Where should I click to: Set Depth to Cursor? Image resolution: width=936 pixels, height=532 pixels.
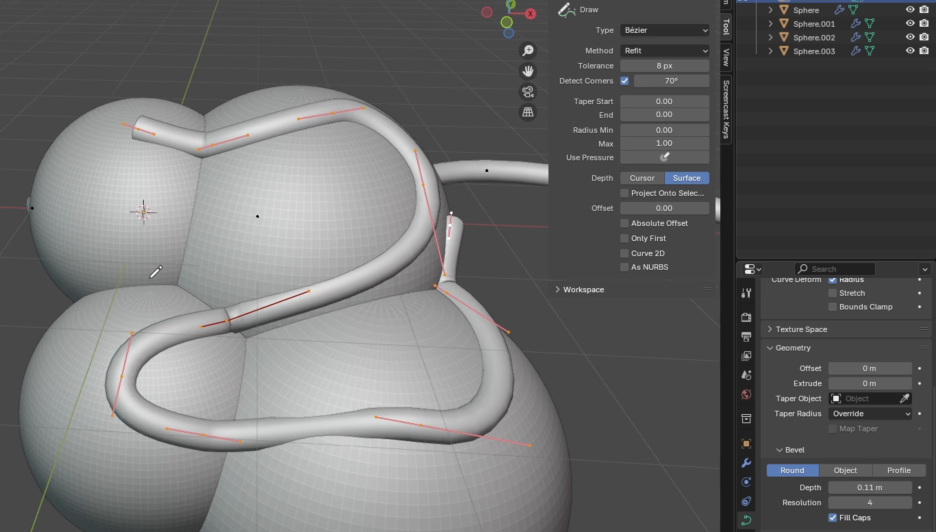coord(642,178)
